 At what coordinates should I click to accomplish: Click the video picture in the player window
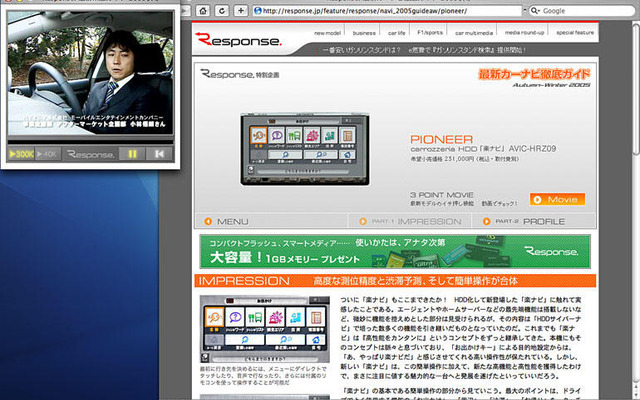[90, 73]
